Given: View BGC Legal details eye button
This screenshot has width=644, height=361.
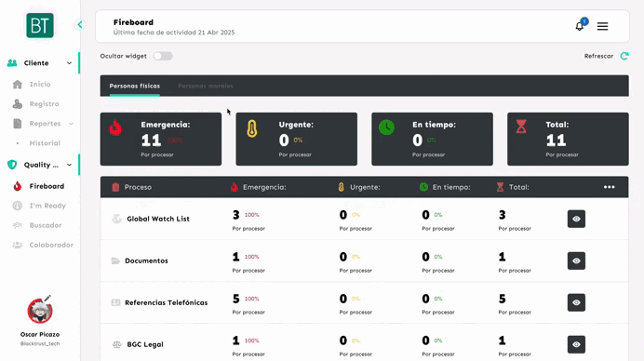Looking at the screenshot, I should tap(576, 344).
